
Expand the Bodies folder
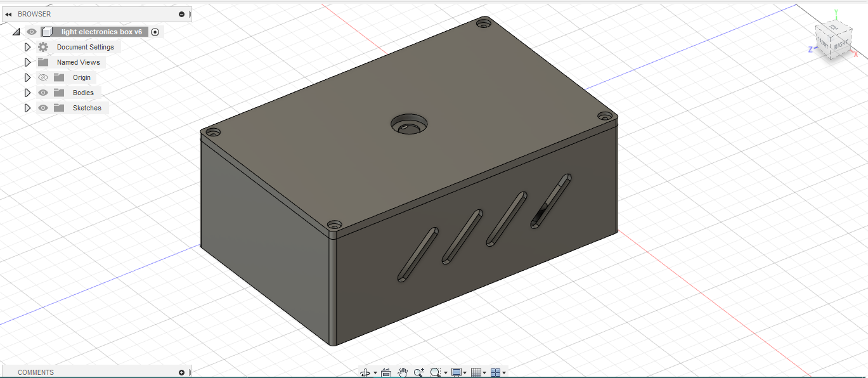[27, 92]
